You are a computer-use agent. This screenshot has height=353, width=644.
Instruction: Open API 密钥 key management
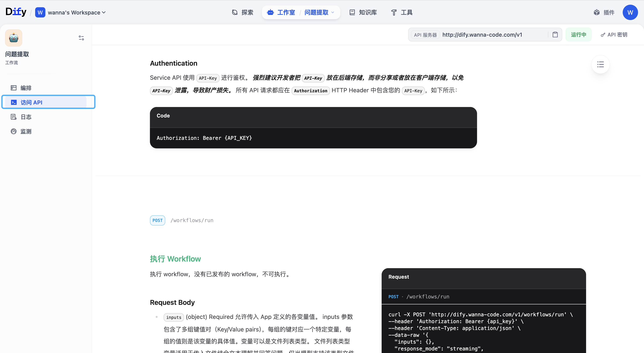[614, 35]
